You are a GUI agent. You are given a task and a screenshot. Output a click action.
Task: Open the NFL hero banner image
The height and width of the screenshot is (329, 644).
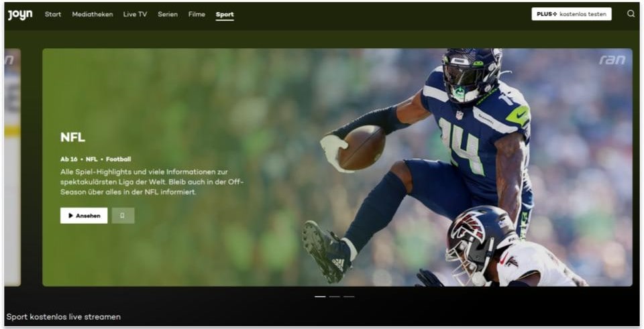pos(436,168)
